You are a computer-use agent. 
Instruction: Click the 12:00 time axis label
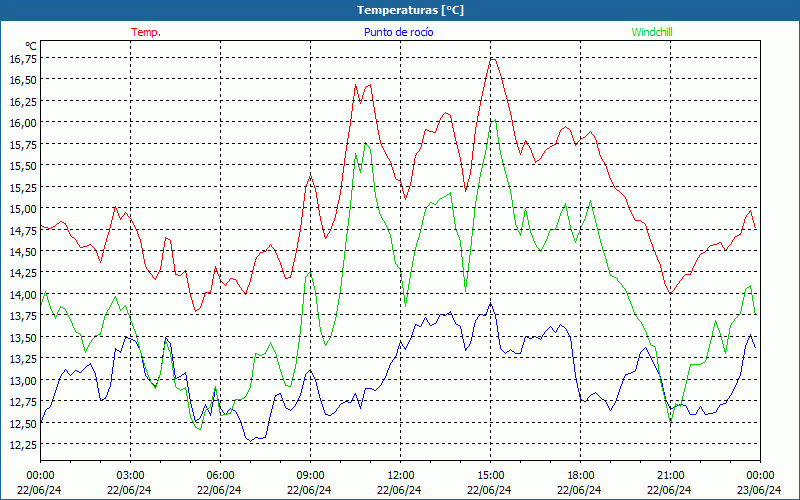pos(401,476)
